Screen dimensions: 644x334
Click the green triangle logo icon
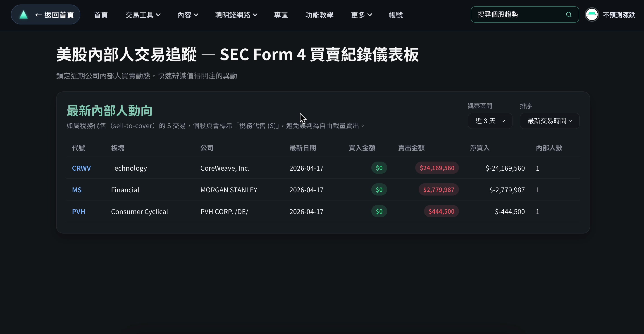(x=24, y=15)
